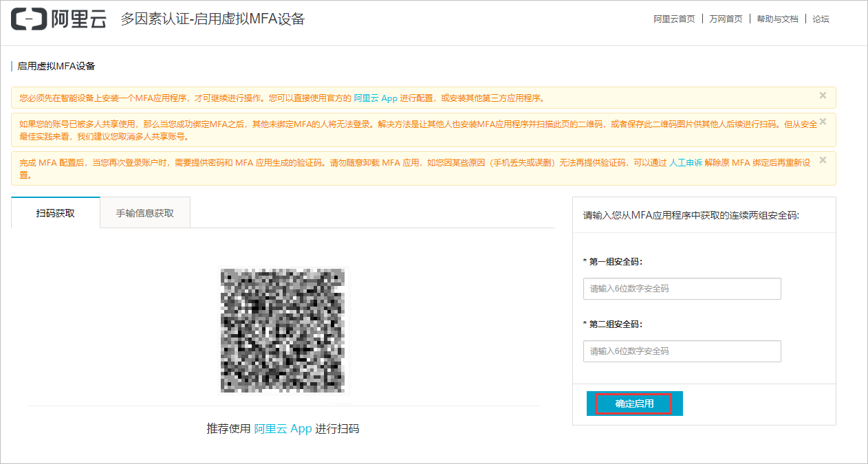Open 阿里云 App link in the first notice
Screen dimensions: 868x464
coord(376,98)
